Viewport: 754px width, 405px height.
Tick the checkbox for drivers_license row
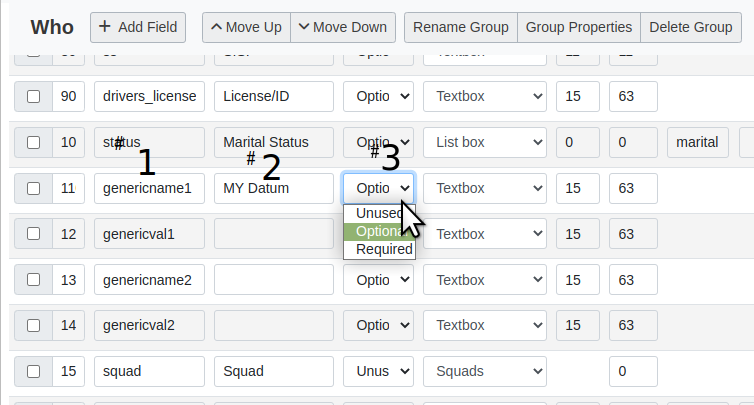[x=33, y=97]
